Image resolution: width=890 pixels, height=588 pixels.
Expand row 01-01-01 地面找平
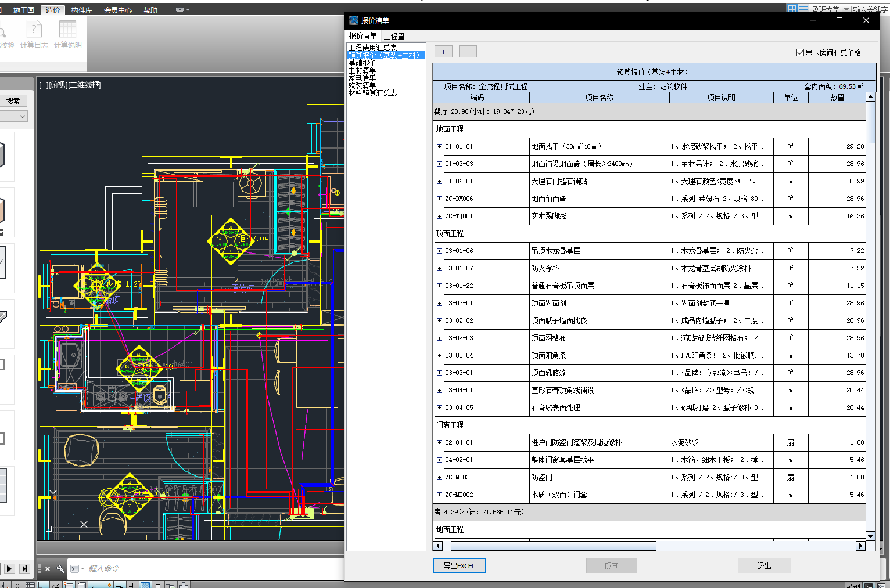tap(439, 146)
